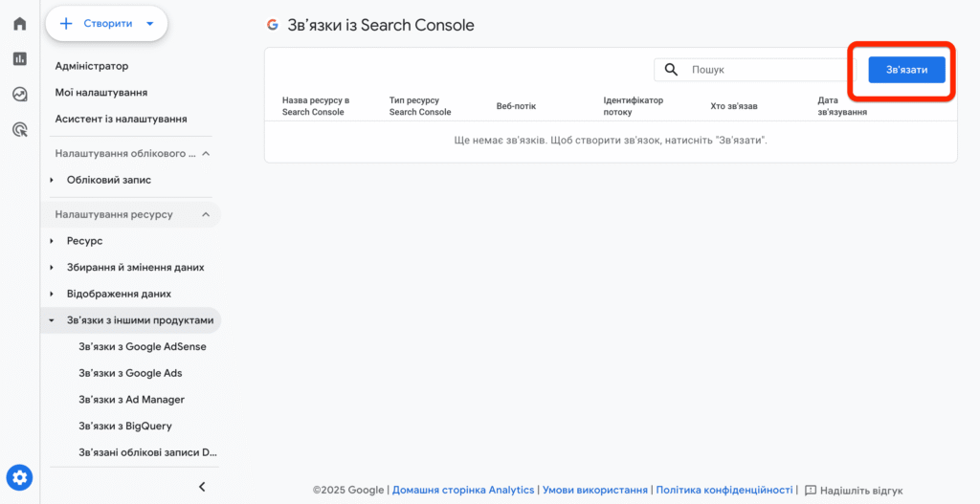The height and width of the screenshot is (504, 980).
Task: Click the Зв'язки з іншими продуктами label
Action: [140, 320]
